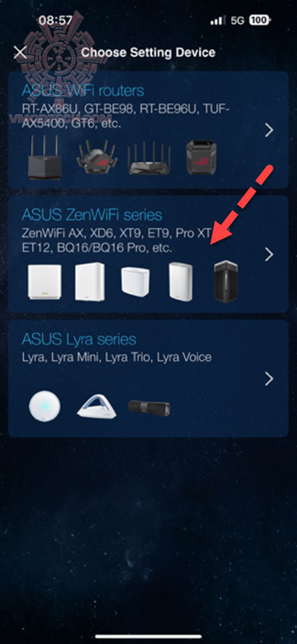Tap the RT-AX86U black router image

pos(45,158)
